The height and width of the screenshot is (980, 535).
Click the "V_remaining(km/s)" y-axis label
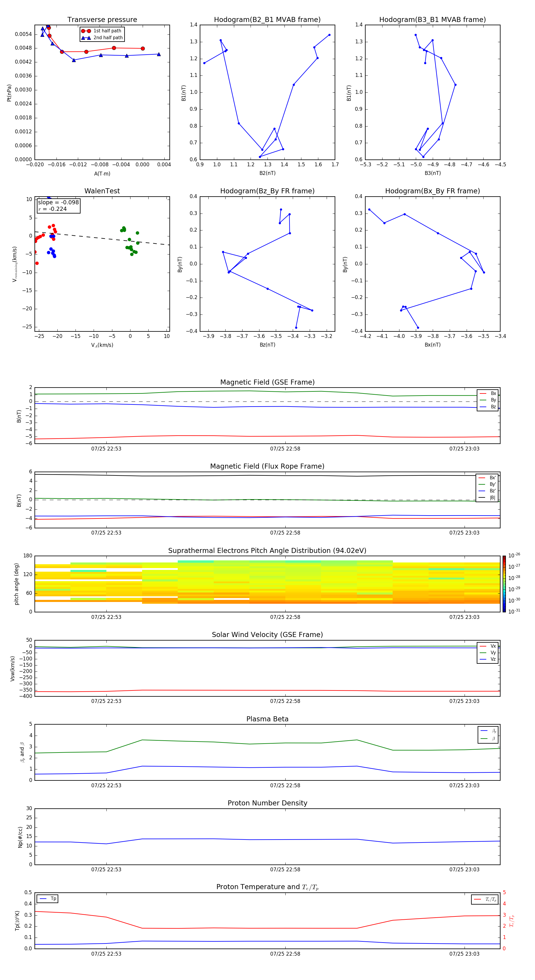click(x=15, y=264)
